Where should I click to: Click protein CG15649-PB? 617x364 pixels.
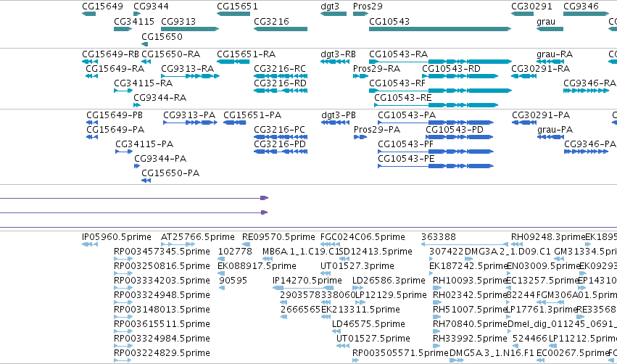115,115
